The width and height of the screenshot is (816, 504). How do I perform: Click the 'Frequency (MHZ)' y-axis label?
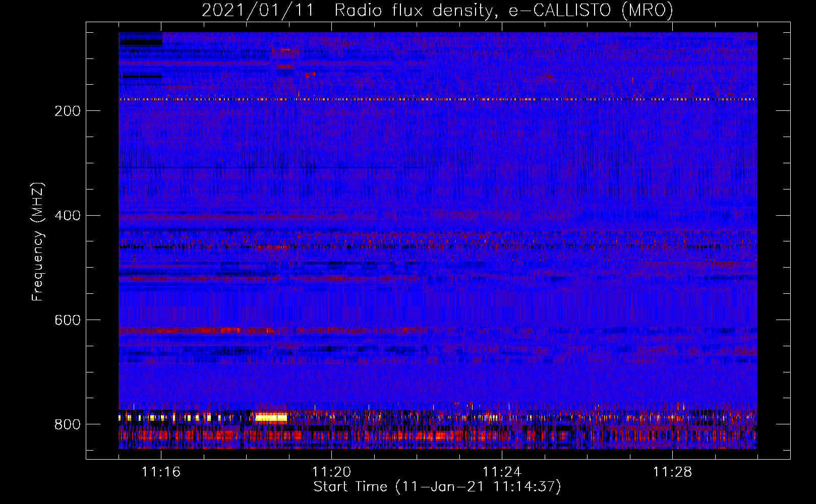click(x=38, y=241)
